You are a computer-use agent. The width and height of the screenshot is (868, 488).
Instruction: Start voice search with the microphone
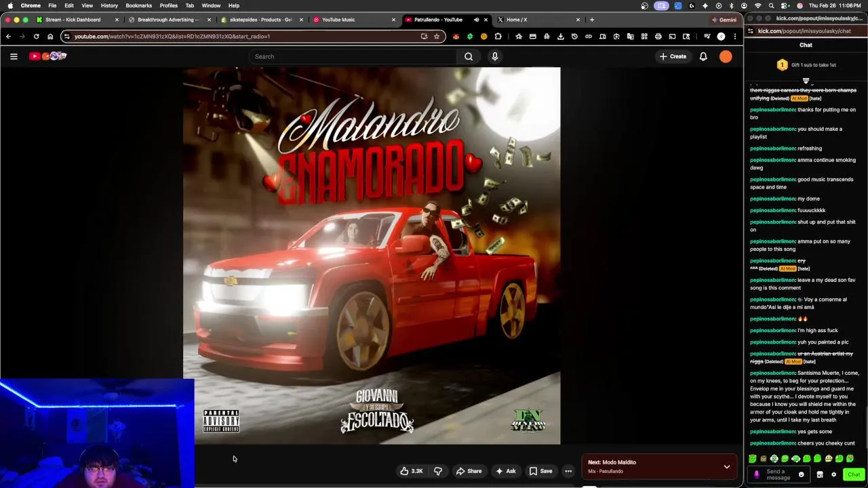point(495,56)
